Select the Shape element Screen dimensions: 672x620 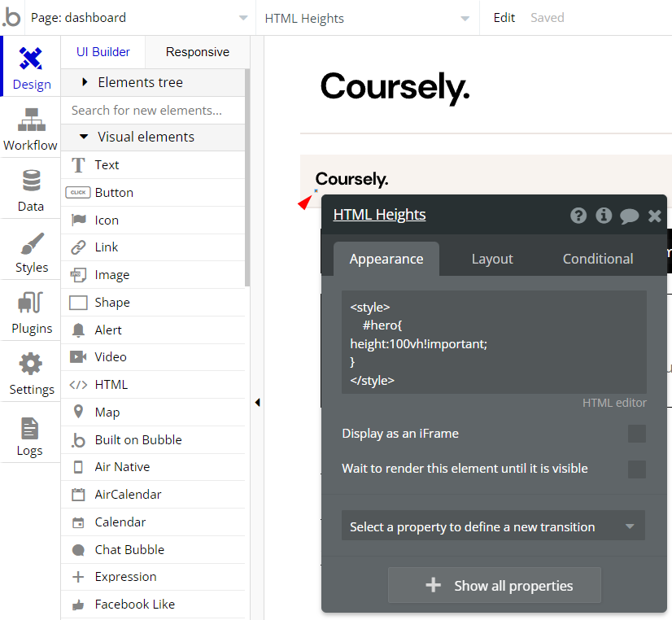coord(153,303)
